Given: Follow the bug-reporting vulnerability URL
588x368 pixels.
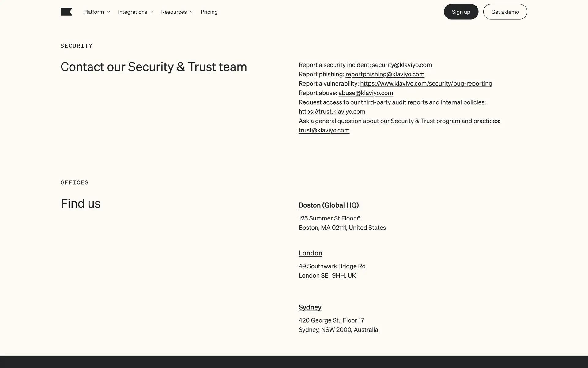Looking at the screenshot, I should (x=426, y=83).
